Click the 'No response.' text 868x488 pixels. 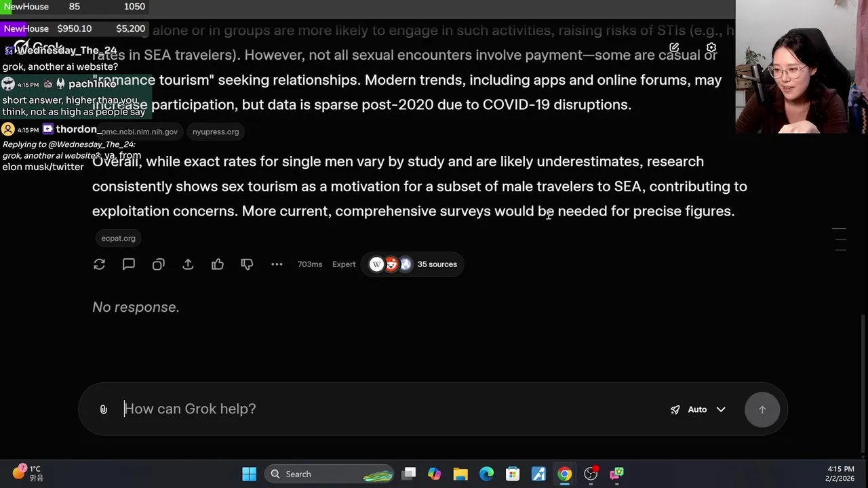(136, 307)
